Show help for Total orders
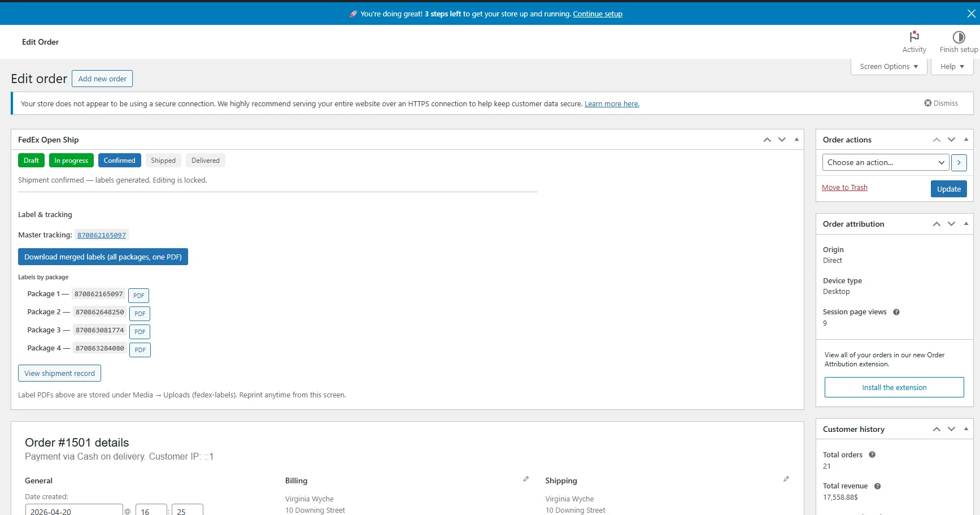 click(x=872, y=455)
